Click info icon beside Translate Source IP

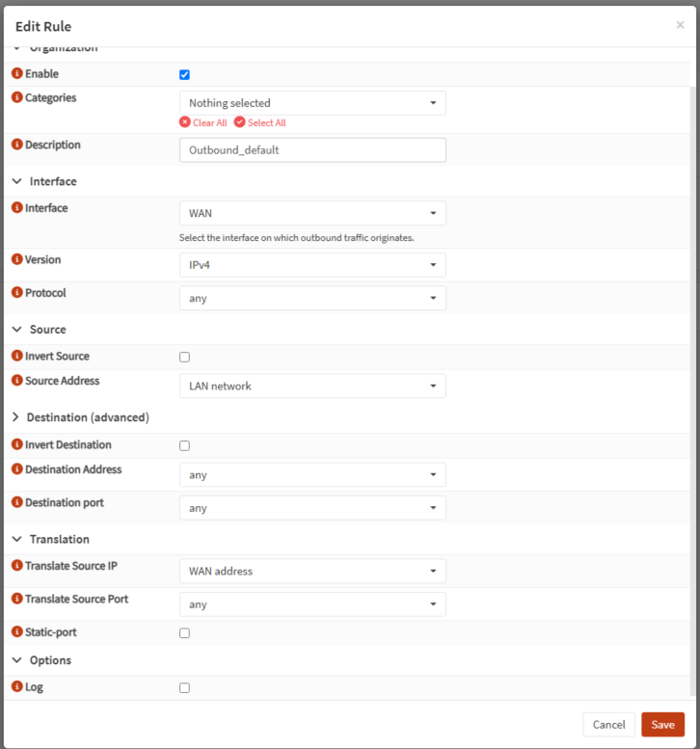click(x=17, y=566)
